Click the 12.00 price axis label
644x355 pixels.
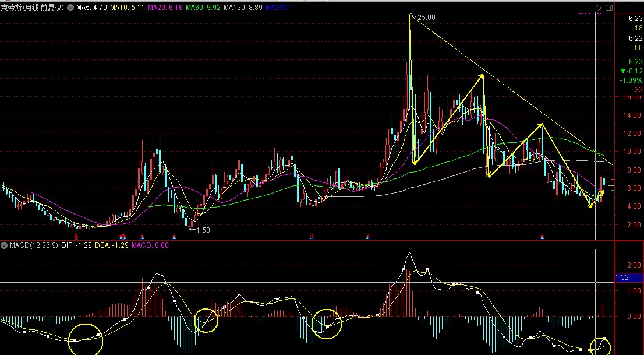[x=632, y=133]
